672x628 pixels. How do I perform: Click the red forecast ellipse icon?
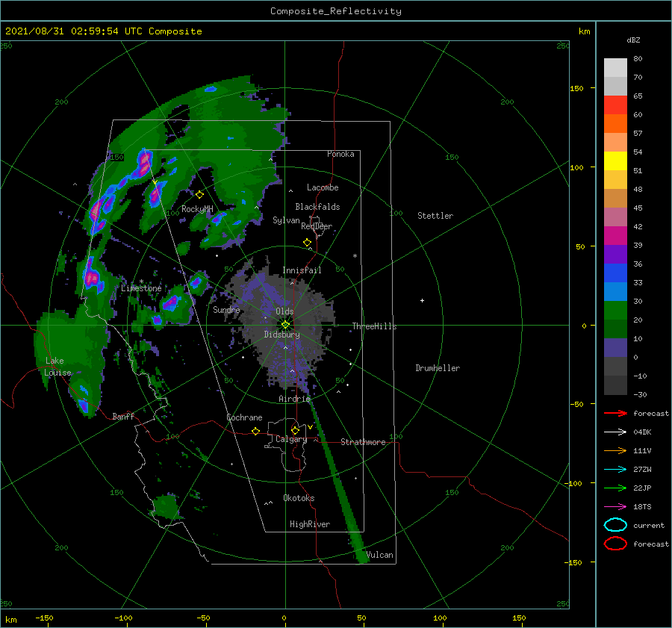[x=615, y=544]
